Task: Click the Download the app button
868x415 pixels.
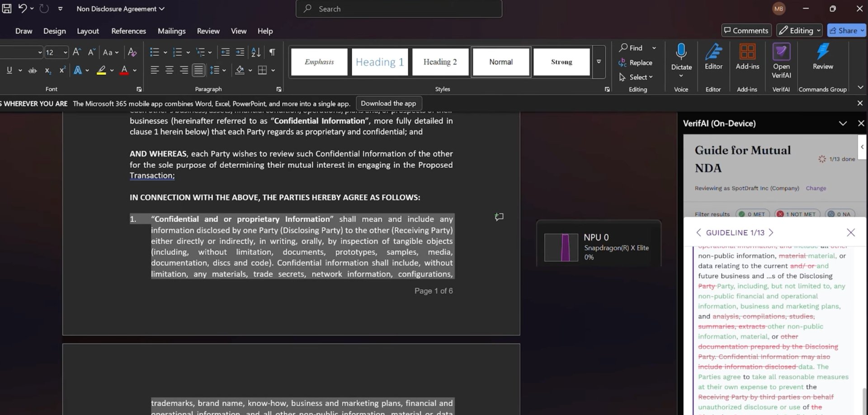Action: [388, 103]
